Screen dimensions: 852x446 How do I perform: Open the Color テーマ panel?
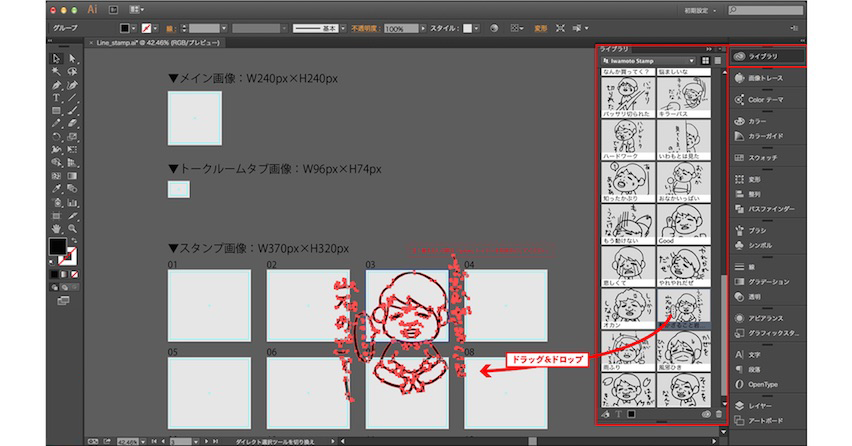(x=766, y=99)
